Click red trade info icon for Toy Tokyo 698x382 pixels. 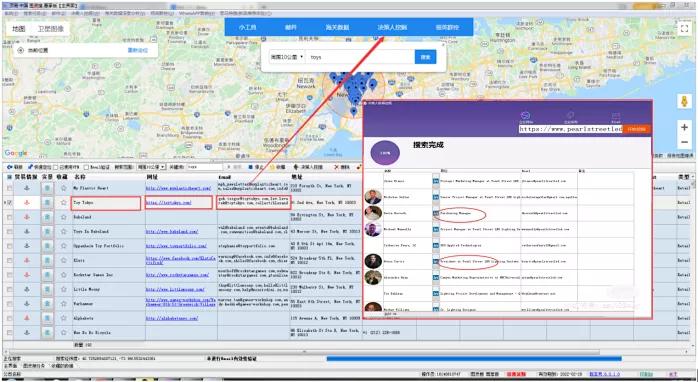click(27, 203)
